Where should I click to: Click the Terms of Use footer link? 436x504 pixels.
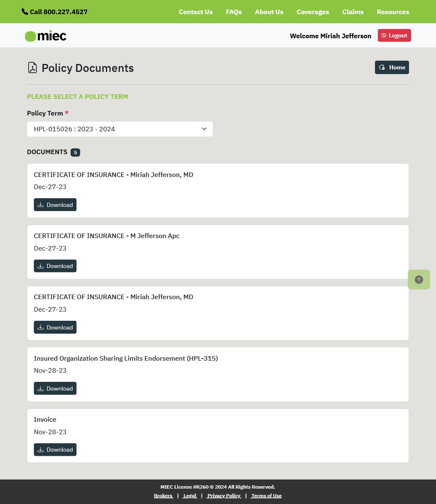tap(266, 495)
